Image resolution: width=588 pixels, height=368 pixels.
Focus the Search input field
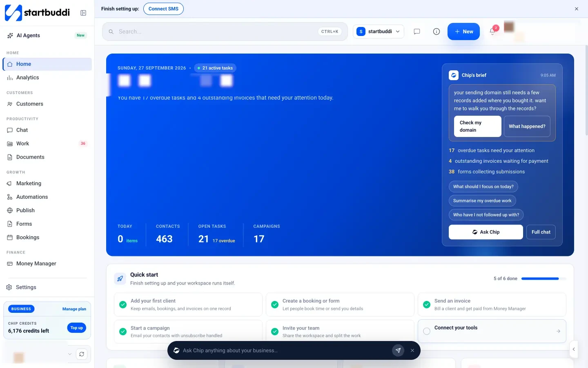coord(225,31)
